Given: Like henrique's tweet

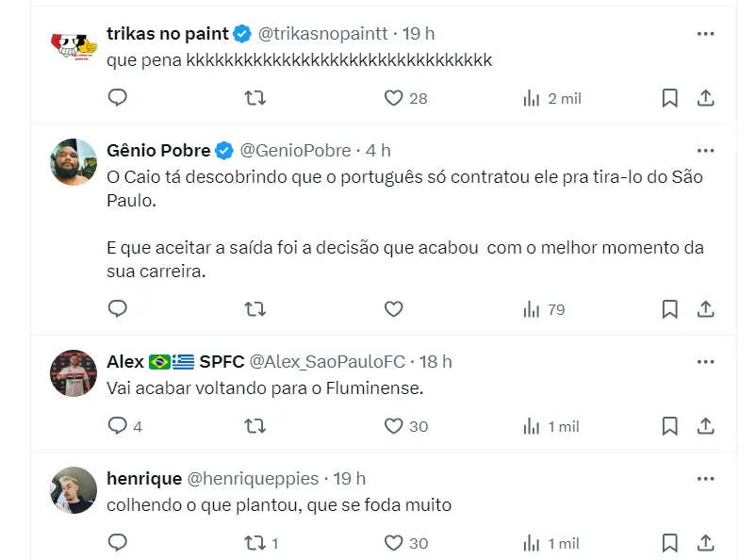Looking at the screenshot, I should [394, 543].
